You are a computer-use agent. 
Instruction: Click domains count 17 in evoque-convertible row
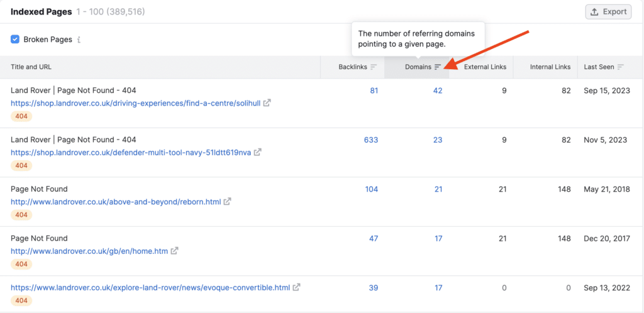coord(438,288)
